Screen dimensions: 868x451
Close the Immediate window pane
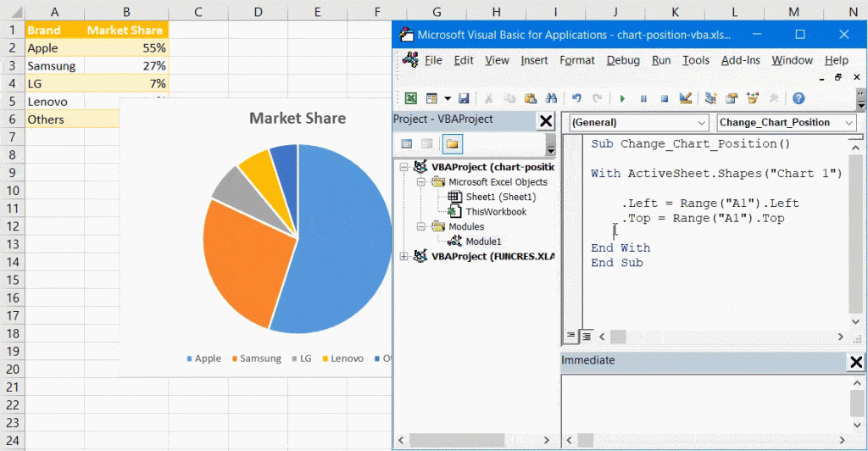pyautogui.click(x=856, y=362)
